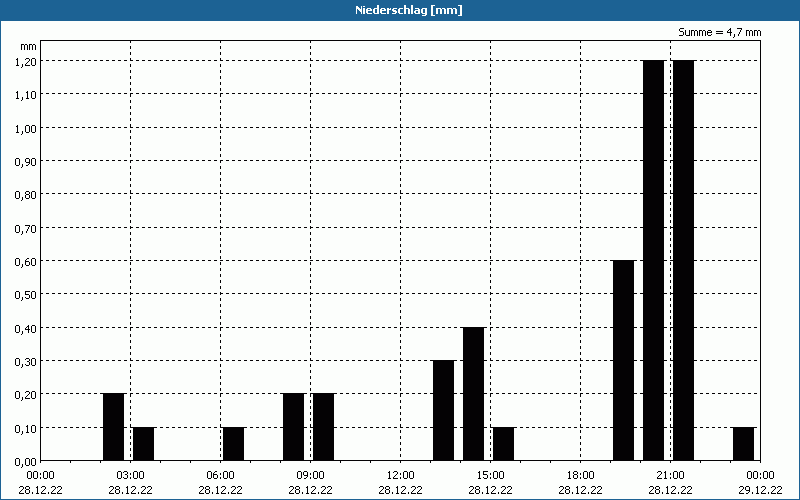This screenshot has height=500, width=800.
Task: Select the 0,20 mm bar left of 09:00
Action: click(x=293, y=427)
